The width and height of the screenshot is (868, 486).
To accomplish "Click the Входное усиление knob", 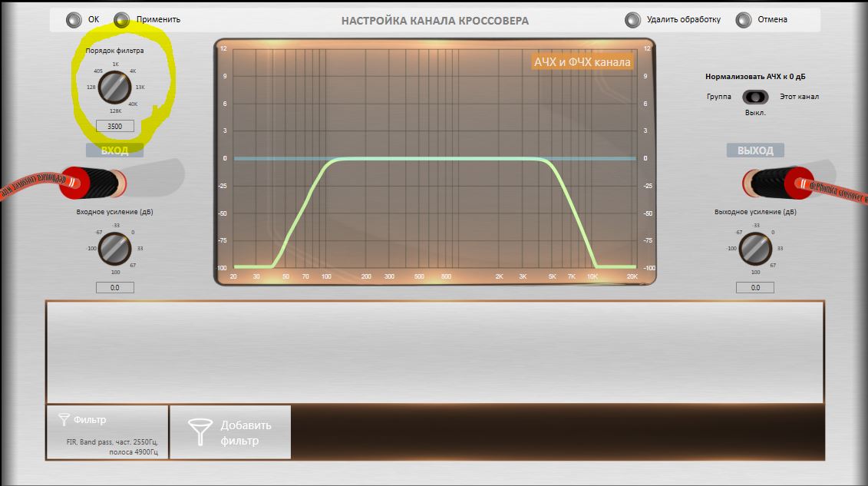I will point(114,249).
